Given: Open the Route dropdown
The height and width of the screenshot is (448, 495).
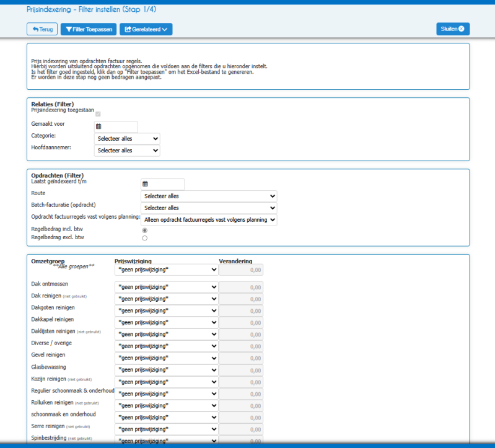Looking at the screenshot, I should [x=209, y=196].
